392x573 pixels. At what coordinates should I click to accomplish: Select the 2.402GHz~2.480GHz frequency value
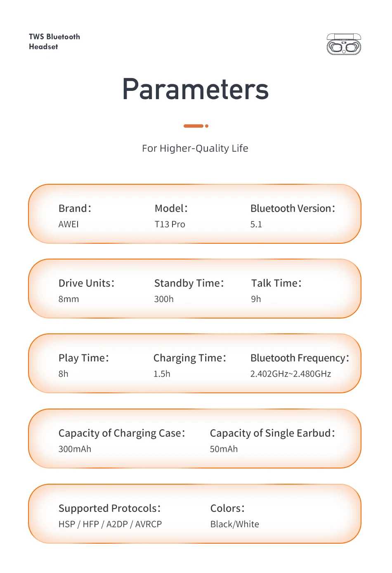pyautogui.click(x=290, y=374)
